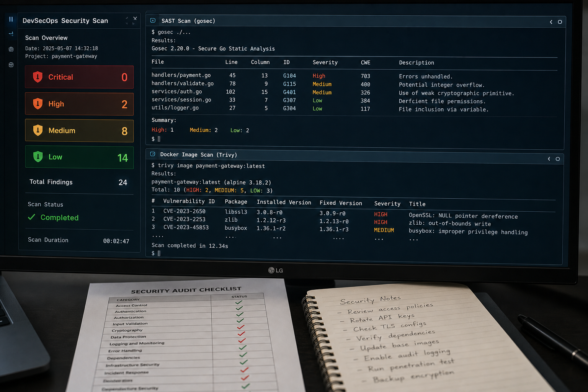
Task: Click the '$ gosec ./...' command line
Action: (x=171, y=32)
